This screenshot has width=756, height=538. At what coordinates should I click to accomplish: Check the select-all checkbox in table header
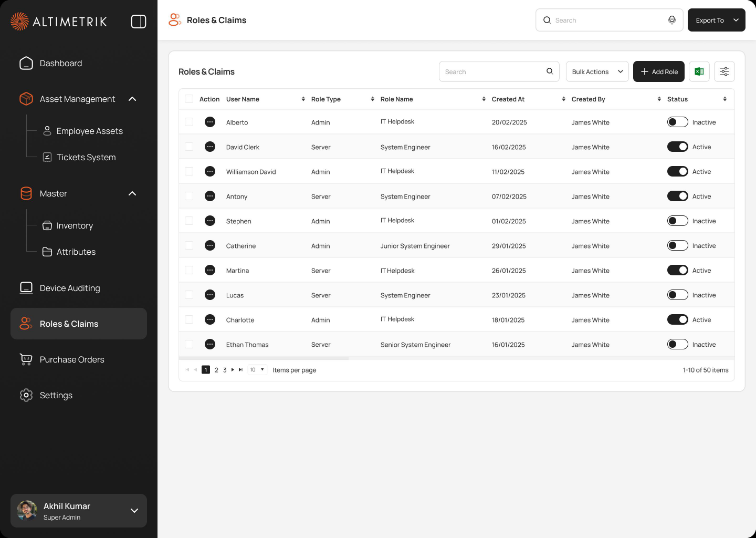point(189,99)
